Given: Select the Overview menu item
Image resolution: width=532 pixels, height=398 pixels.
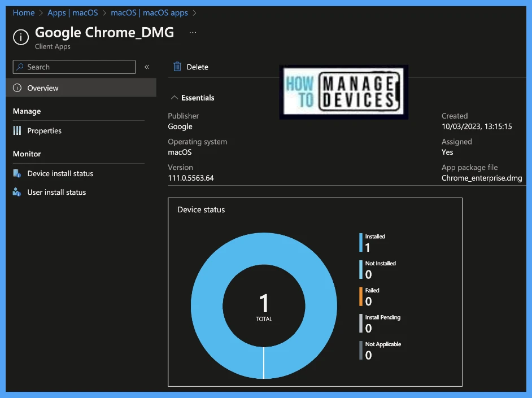Looking at the screenshot, I should pos(81,88).
